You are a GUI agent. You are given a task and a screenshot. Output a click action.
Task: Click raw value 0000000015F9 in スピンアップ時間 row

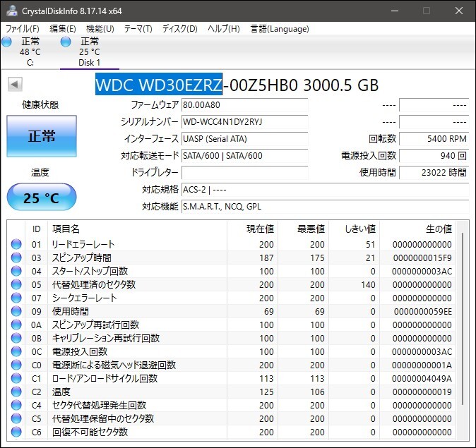click(x=422, y=258)
